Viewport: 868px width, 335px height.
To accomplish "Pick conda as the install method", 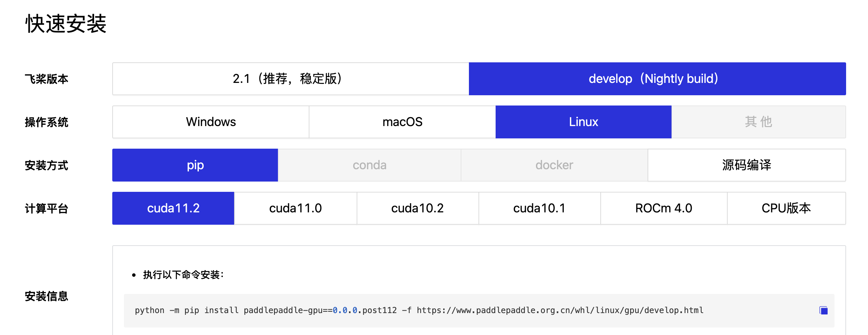I will click(x=369, y=165).
